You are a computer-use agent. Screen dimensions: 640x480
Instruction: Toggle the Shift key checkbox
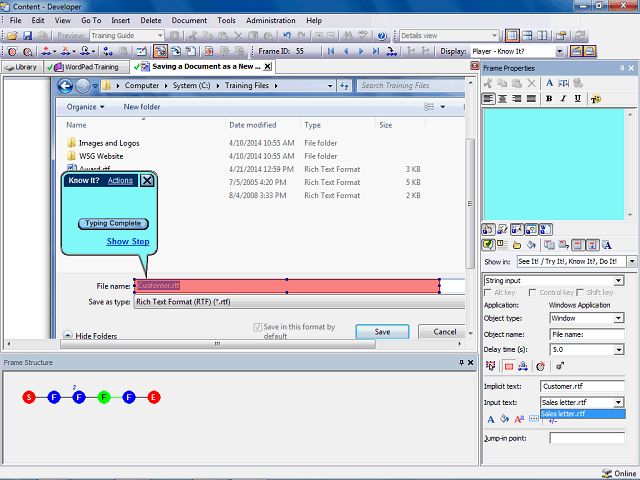click(580, 293)
